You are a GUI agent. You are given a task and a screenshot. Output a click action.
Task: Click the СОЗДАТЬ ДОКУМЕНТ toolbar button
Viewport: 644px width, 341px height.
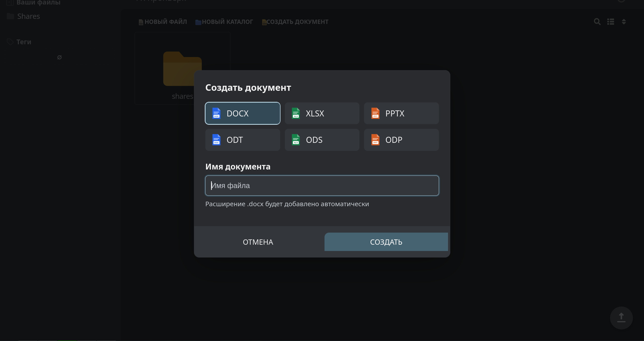click(295, 22)
